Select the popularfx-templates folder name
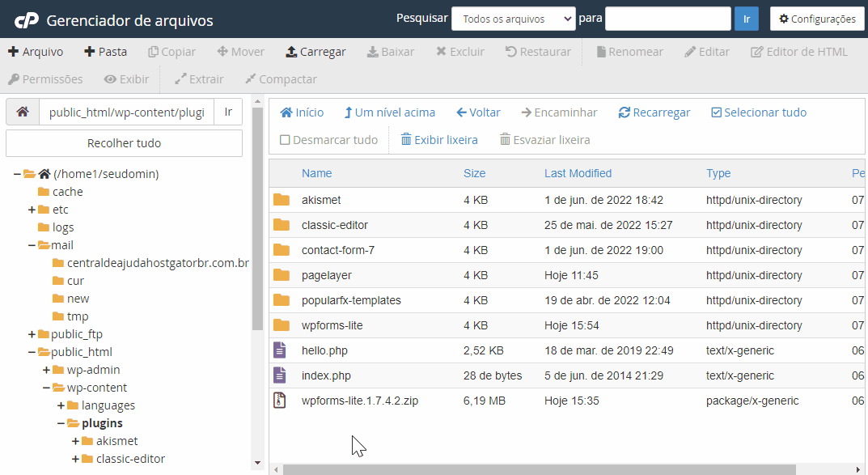Image resolution: width=868 pixels, height=475 pixels. [351, 300]
